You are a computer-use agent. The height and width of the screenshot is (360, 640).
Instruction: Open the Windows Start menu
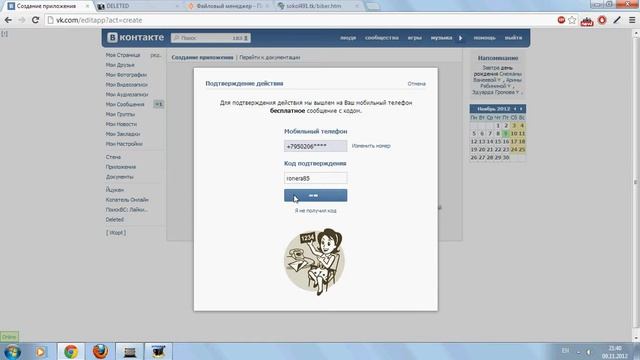coord(12,351)
